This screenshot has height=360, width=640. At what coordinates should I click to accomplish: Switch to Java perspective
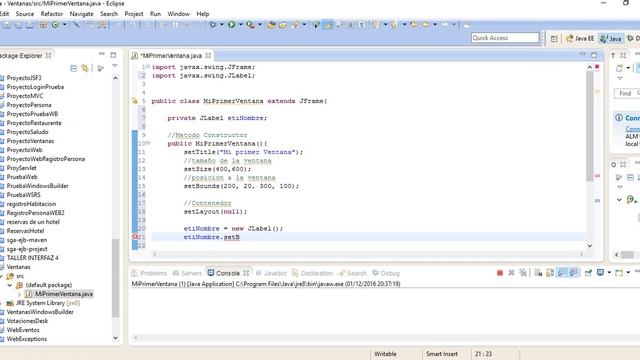coord(611,38)
